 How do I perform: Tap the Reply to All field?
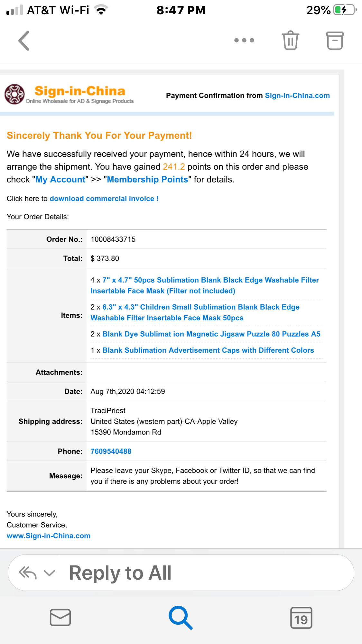click(207, 573)
